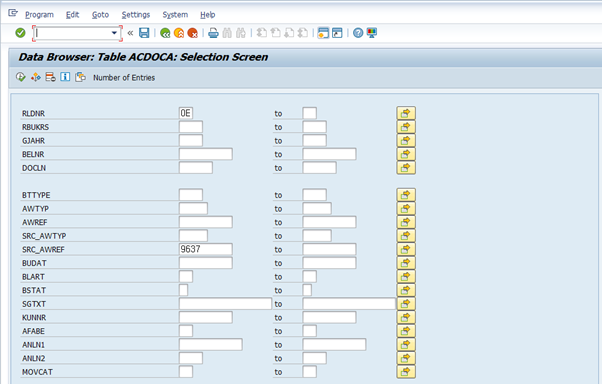Click the Next Page icon
The height and width of the screenshot is (384, 602).
coord(289,33)
